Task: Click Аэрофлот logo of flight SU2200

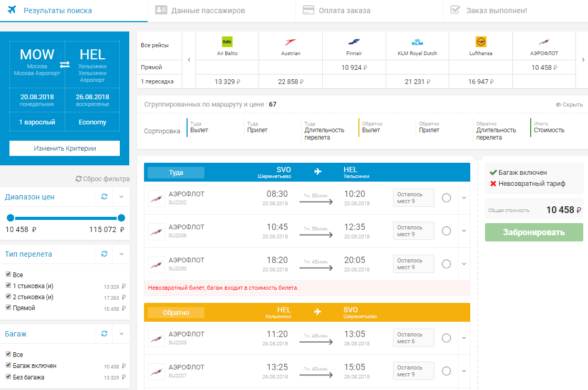Action: tap(157, 265)
